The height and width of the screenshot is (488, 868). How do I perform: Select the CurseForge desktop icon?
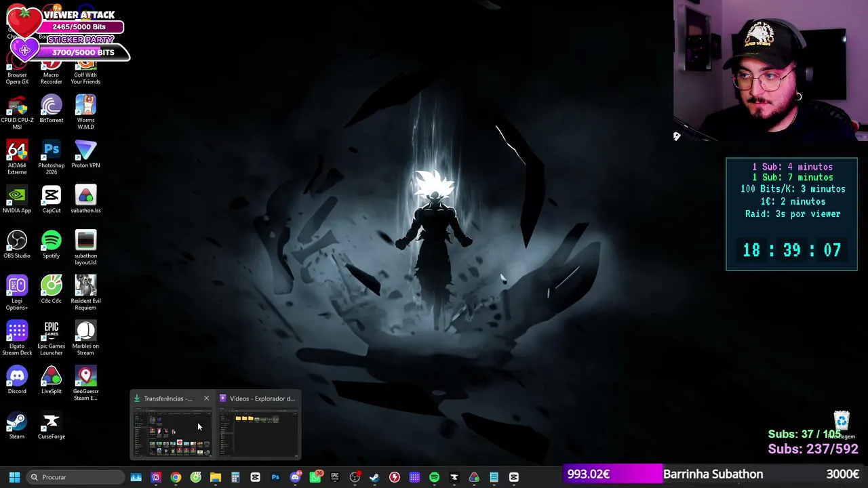coord(51,425)
